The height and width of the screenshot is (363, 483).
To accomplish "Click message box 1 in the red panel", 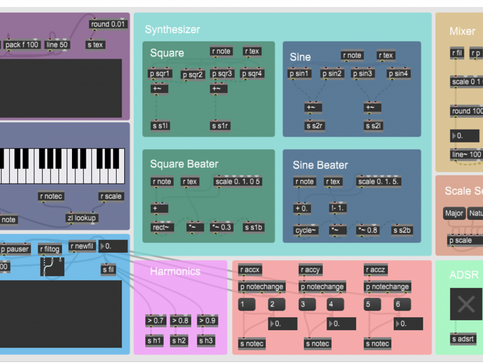I will (247, 304).
